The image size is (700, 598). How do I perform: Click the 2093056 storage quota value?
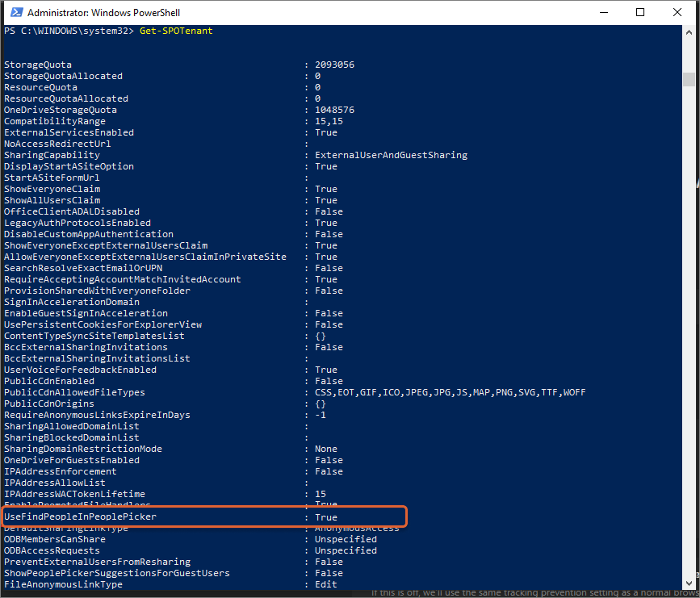[x=334, y=65]
